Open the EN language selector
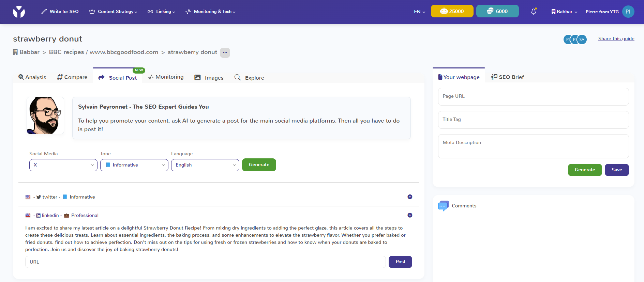This screenshot has width=644, height=282. pyautogui.click(x=420, y=12)
